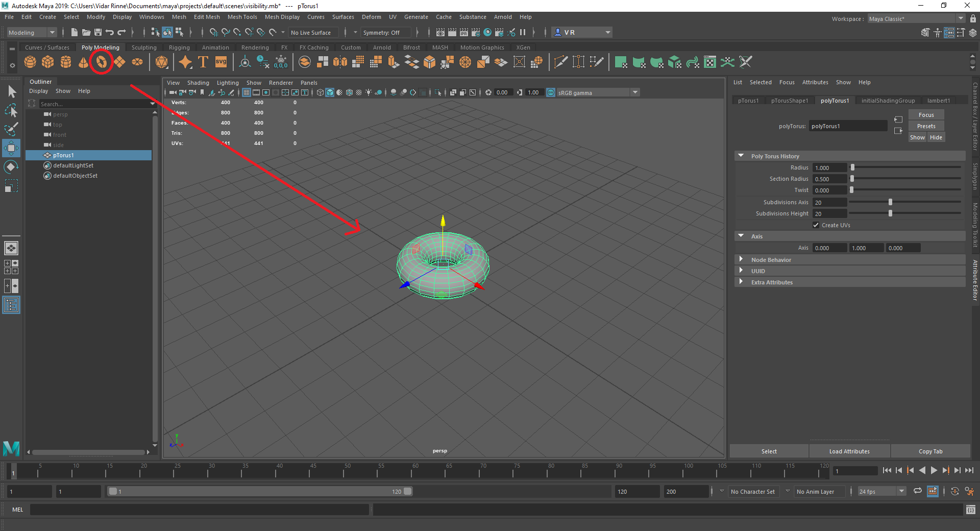Toggle the viewport grid display icon
This screenshot has height=531, width=980.
coord(247,92)
